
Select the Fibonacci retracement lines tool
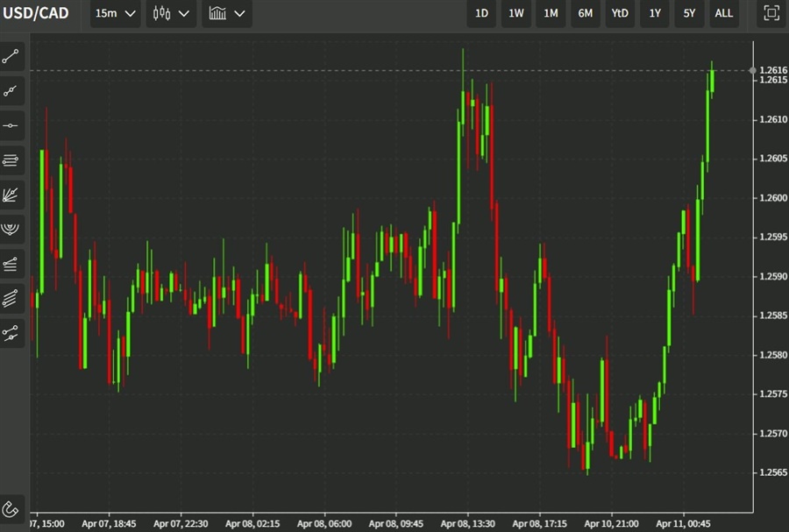[11, 160]
